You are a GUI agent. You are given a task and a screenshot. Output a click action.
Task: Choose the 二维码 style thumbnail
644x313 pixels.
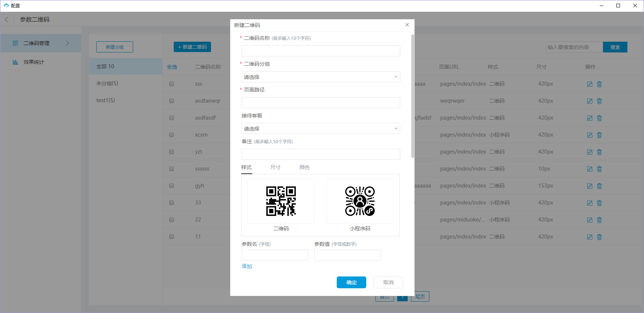(x=281, y=201)
